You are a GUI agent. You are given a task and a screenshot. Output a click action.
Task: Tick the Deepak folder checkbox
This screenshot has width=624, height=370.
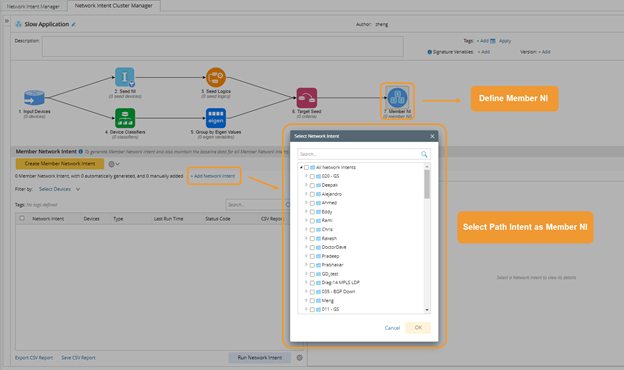tap(312, 185)
